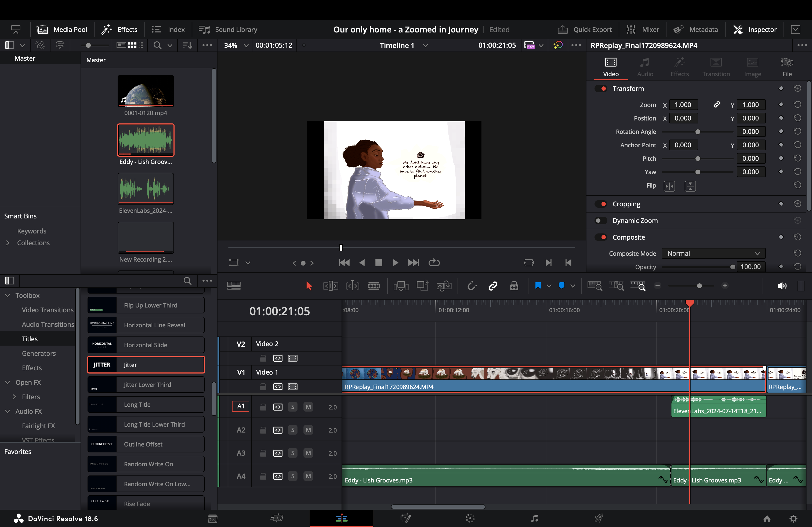Mute audio track A1

[308, 407]
